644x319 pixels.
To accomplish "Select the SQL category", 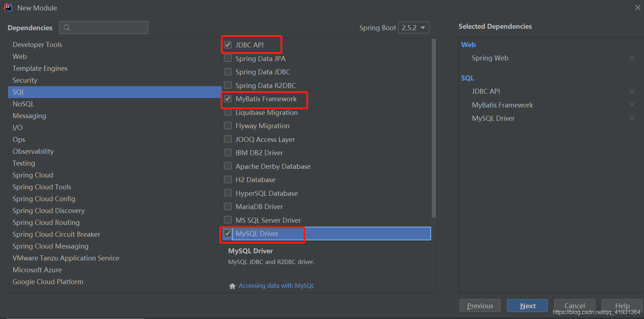I will 115,92.
